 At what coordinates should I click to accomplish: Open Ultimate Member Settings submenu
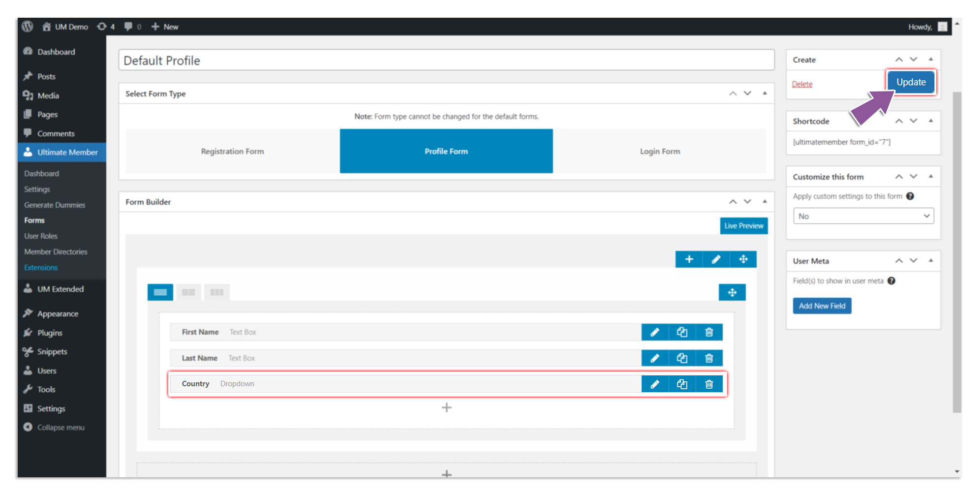click(37, 189)
